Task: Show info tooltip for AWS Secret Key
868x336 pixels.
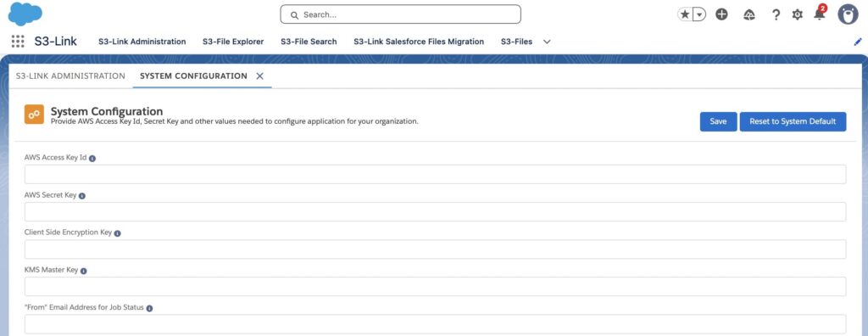Action: click(82, 196)
